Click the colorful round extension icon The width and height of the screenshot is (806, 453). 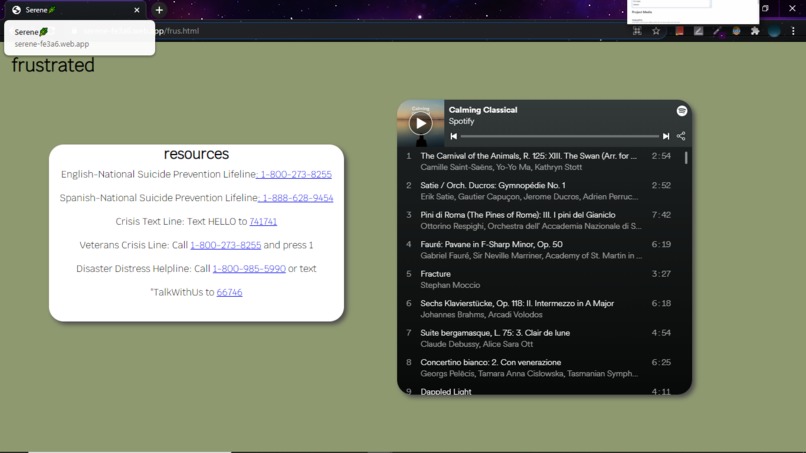(x=736, y=31)
